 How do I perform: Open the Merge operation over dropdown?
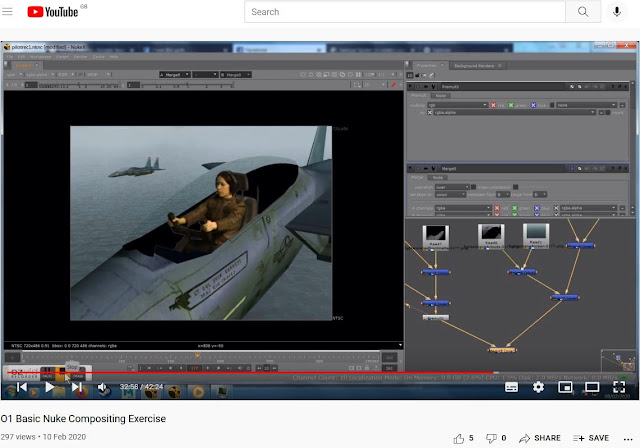pos(452,187)
